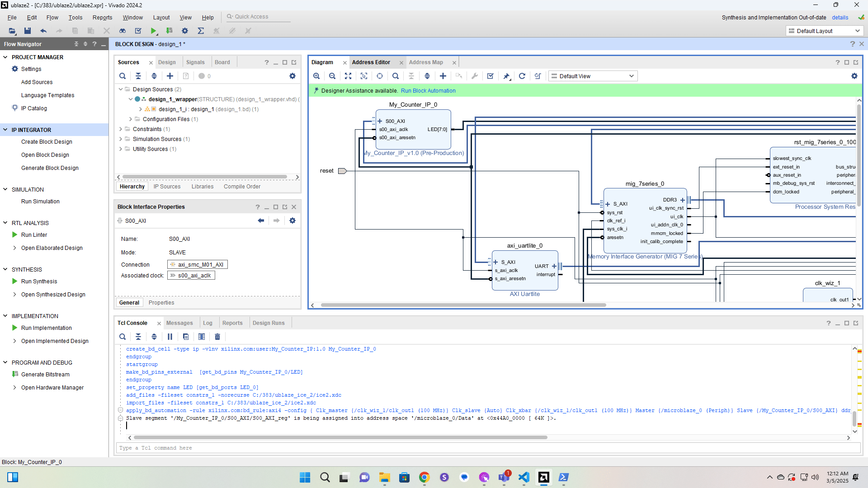Image resolution: width=868 pixels, height=488 pixels.
Task: Click Add IP plus in diagram toolbar
Action: coord(443,76)
